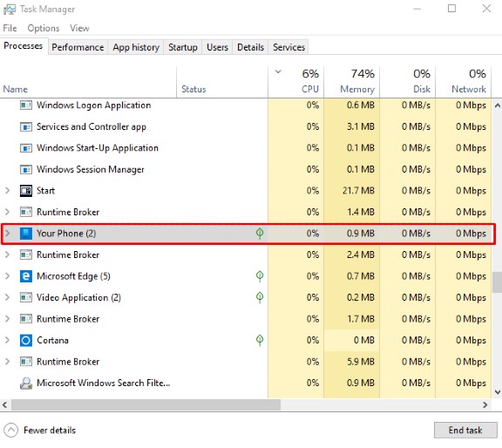Screen dimensions: 502x448
Task: Expand the Start process group
Action: [x=7, y=191]
